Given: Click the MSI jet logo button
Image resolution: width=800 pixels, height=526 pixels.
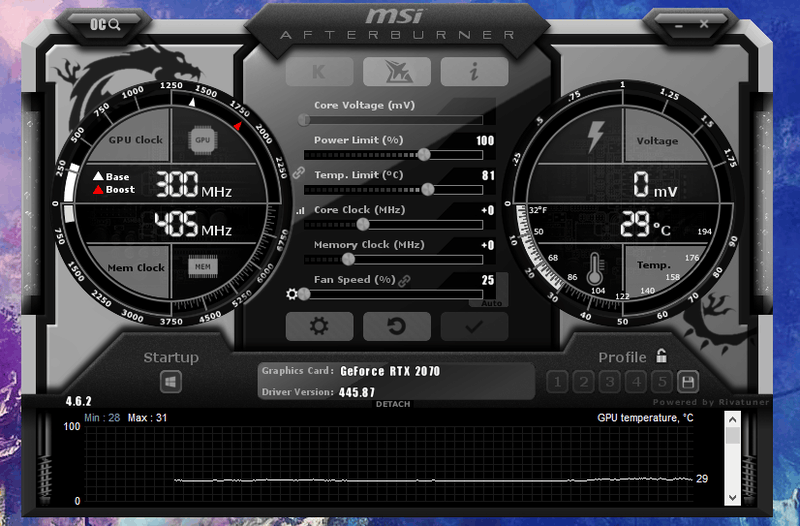Looking at the screenshot, I should 396,71.
